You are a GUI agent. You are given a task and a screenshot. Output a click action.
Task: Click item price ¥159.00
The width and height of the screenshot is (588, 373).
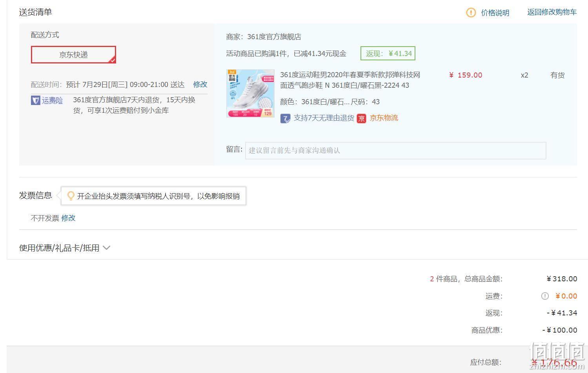pos(466,75)
